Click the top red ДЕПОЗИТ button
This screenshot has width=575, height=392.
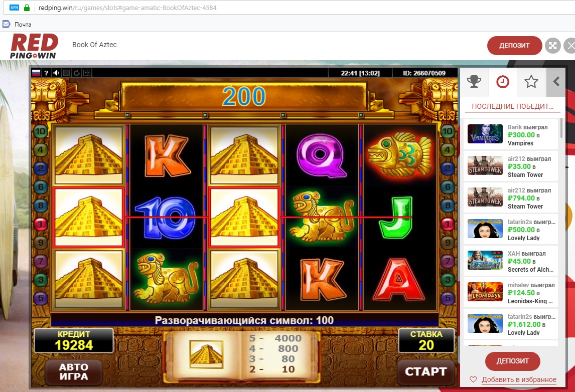tap(514, 46)
